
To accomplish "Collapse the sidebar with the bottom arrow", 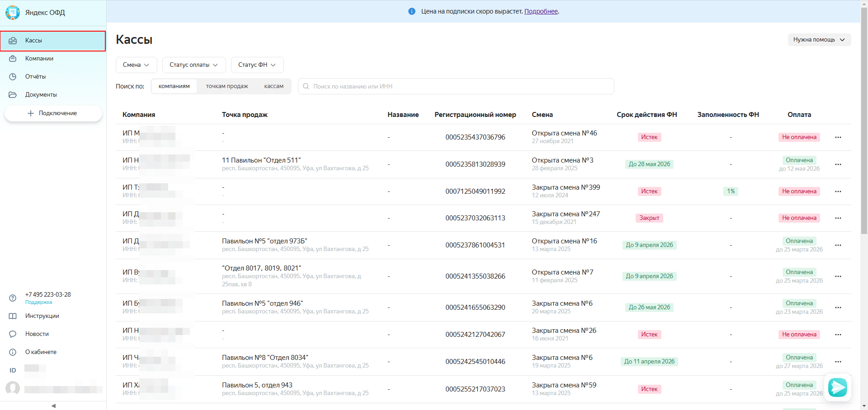I will click(53, 405).
